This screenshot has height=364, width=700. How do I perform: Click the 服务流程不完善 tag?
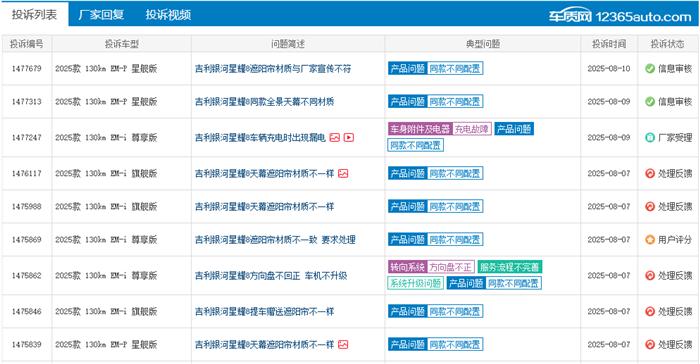click(x=509, y=267)
